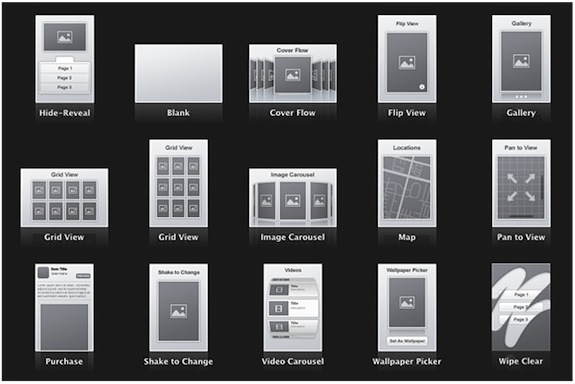Select the Wallpaper Picker template thumbnail
Screen dimensions: 575x384
click(407, 307)
